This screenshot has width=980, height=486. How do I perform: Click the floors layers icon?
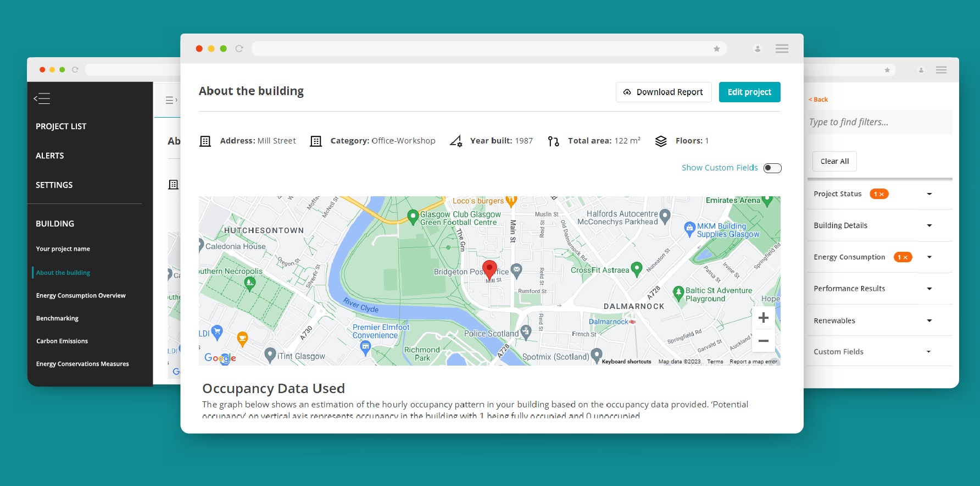click(661, 141)
